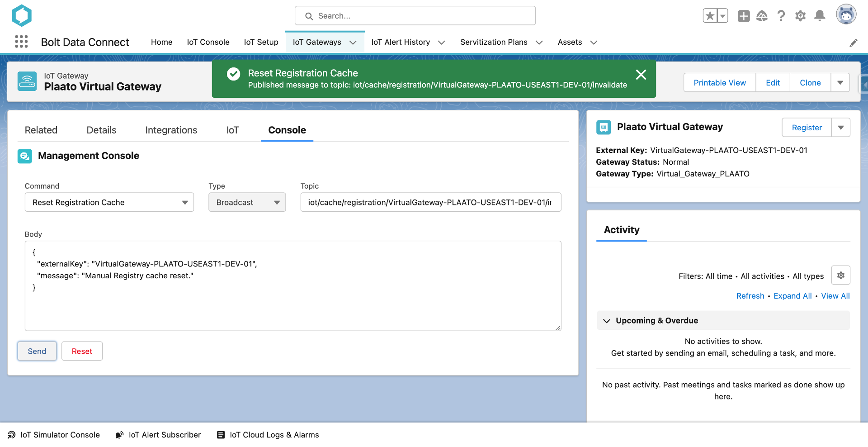868x447 pixels.
Task: Open the IoT Setup nav item
Action: point(261,42)
